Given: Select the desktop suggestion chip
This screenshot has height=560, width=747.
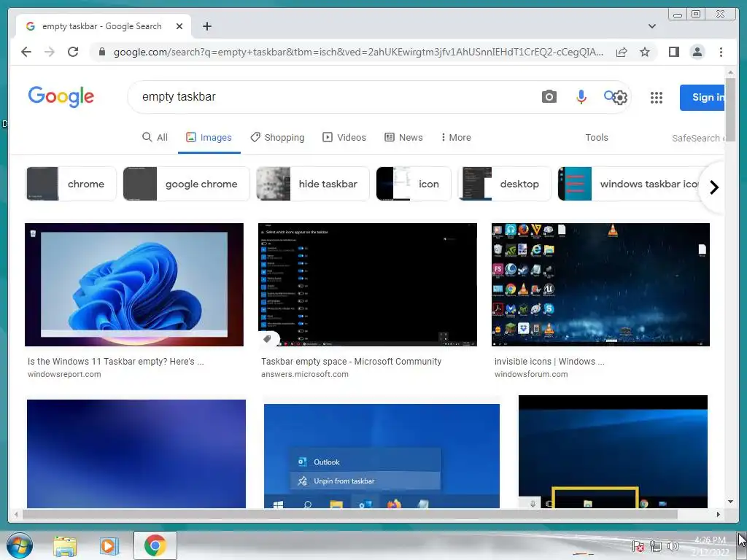Looking at the screenshot, I should (505, 184).
